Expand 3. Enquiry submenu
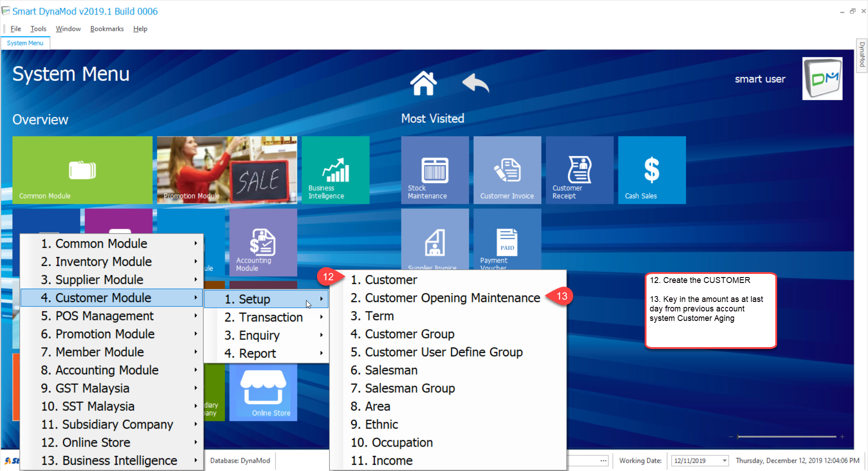The height and width of the screenshot is (471, 868). pyautogui.click(x=266, y=335)
